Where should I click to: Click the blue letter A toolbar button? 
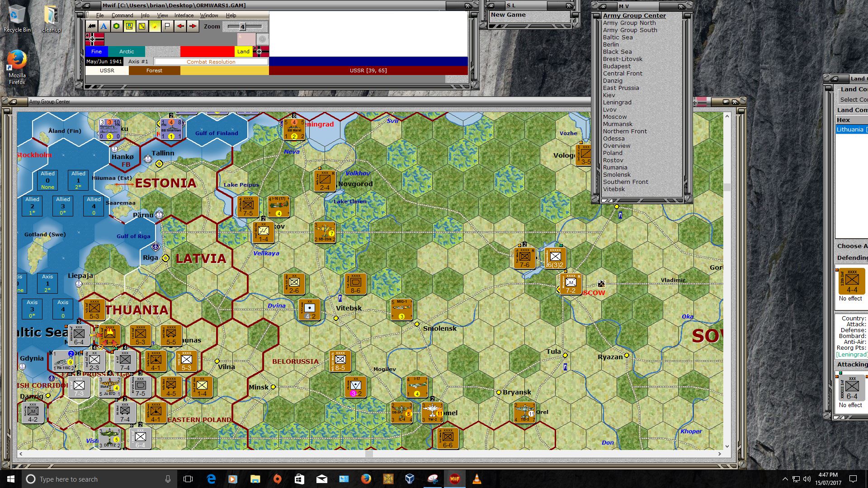point(104,26)
